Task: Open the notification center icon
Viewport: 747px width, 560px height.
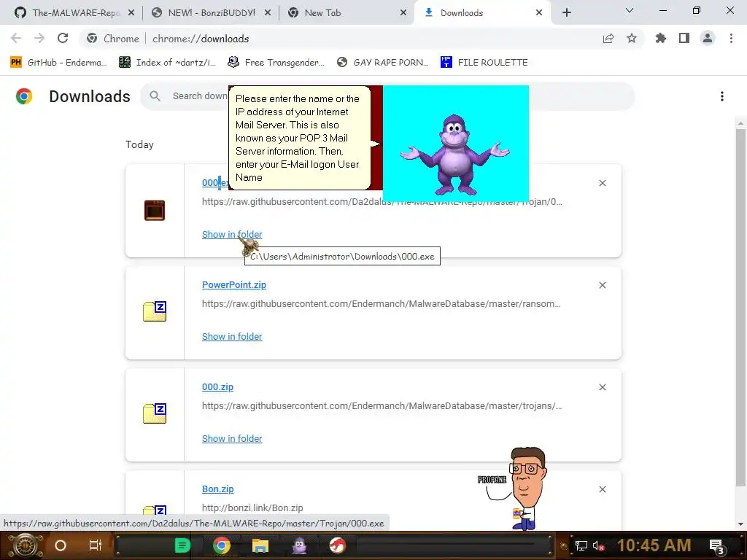Action: click(718, 547)
